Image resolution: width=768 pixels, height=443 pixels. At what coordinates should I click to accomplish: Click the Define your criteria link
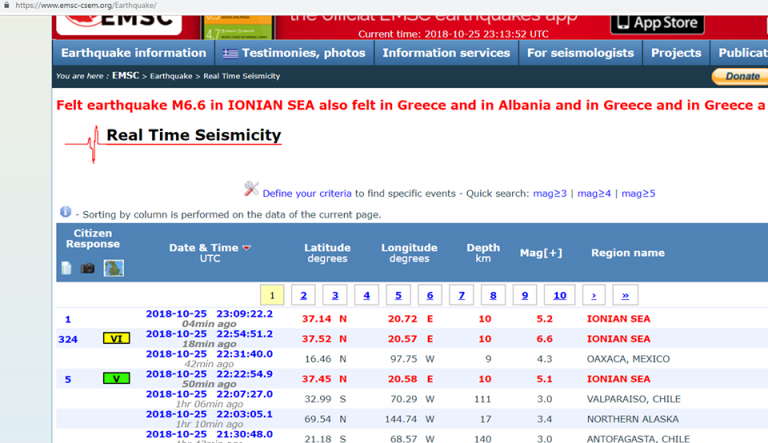point(307,193)
